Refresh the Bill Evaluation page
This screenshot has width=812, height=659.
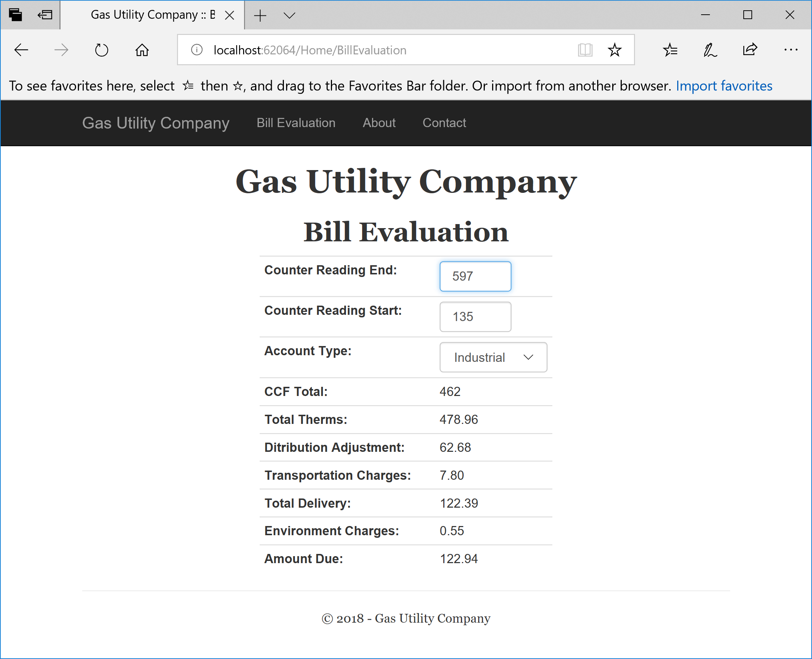102,50
